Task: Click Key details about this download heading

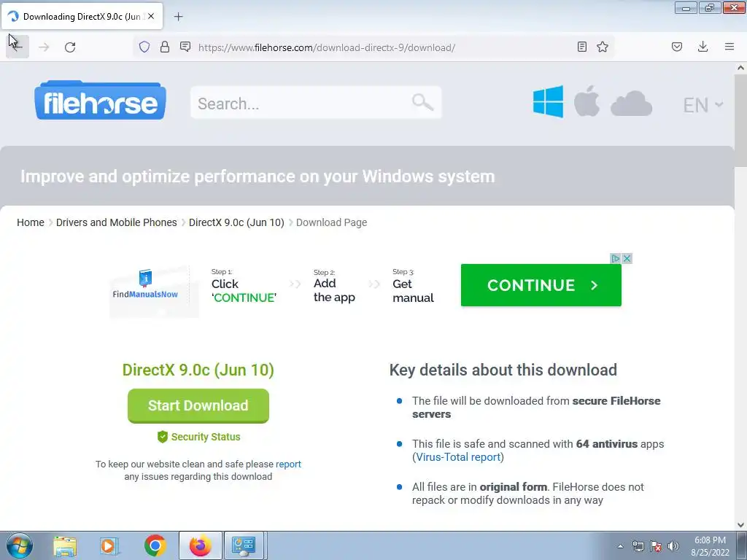Action: (503, 370)
